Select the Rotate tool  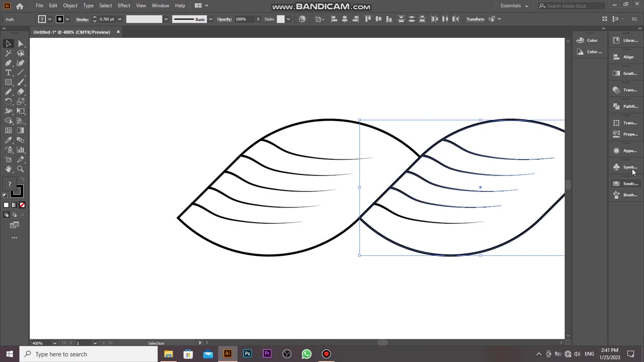coord(9,102)
